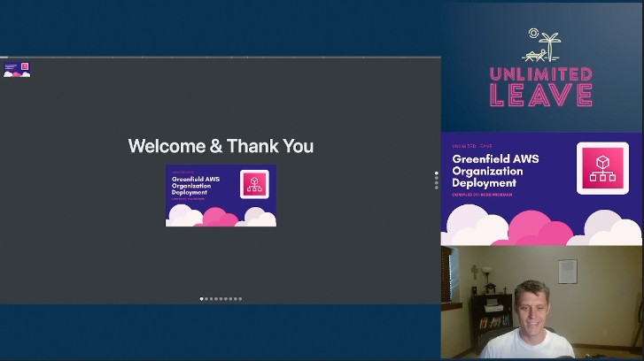644x361 pixels.
Task: Click the Greenfield AWS cover image under the heading
Action: [221, 196]
